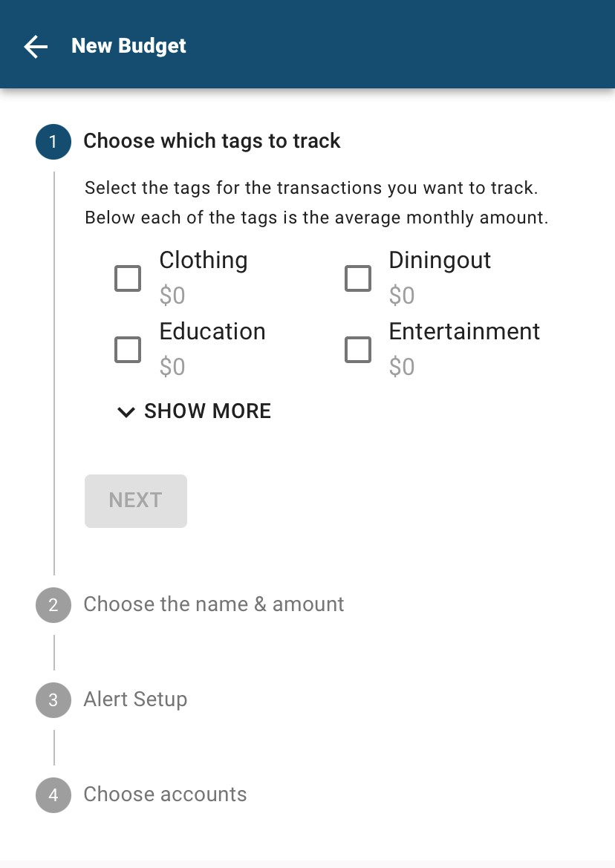Click the step 3 circle icon

[x=53, y=700]
